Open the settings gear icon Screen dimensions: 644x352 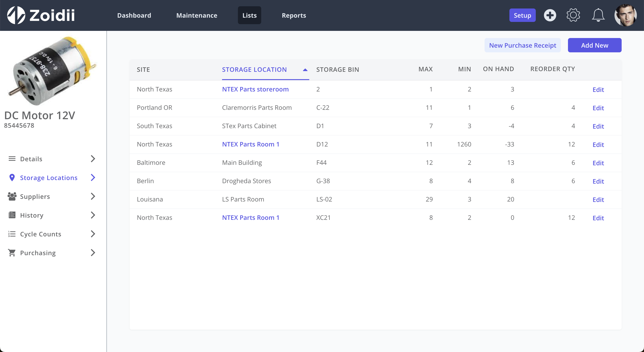click(573, 15)
